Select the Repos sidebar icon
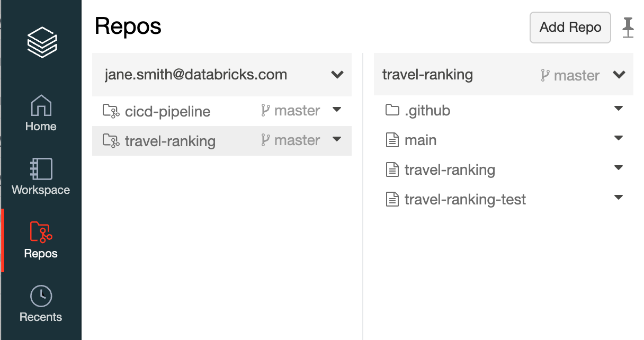This screenshot has width=644, height=340. 41,232
